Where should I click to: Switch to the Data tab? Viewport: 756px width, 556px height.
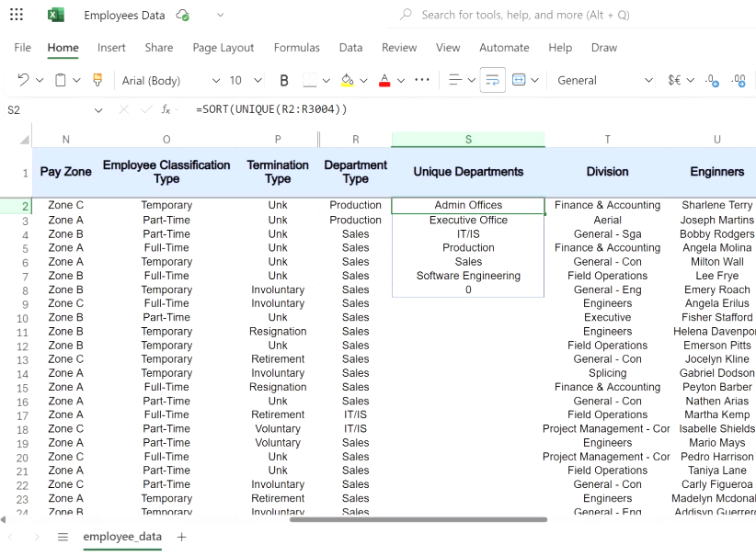tap(350, 48)
